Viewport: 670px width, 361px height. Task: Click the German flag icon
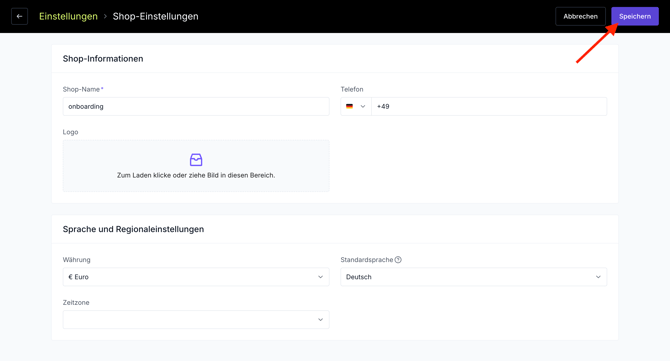click(350, 106)
